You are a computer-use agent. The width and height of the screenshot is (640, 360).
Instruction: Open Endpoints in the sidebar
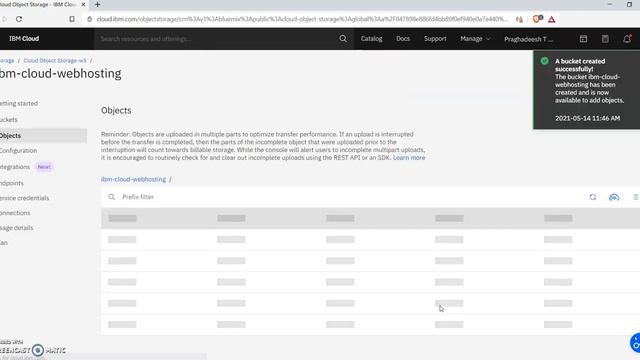(x=12, y=183)
